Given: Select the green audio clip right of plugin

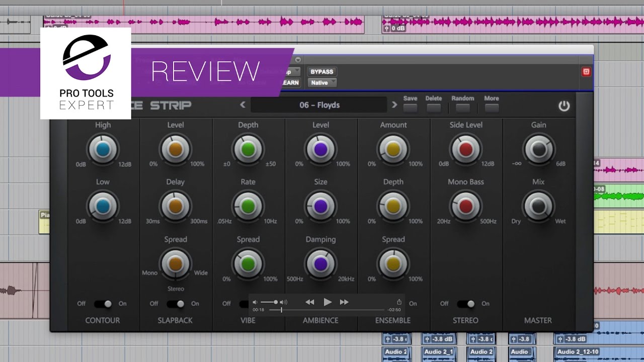Looking at the screenshot, I should (619, 196).
